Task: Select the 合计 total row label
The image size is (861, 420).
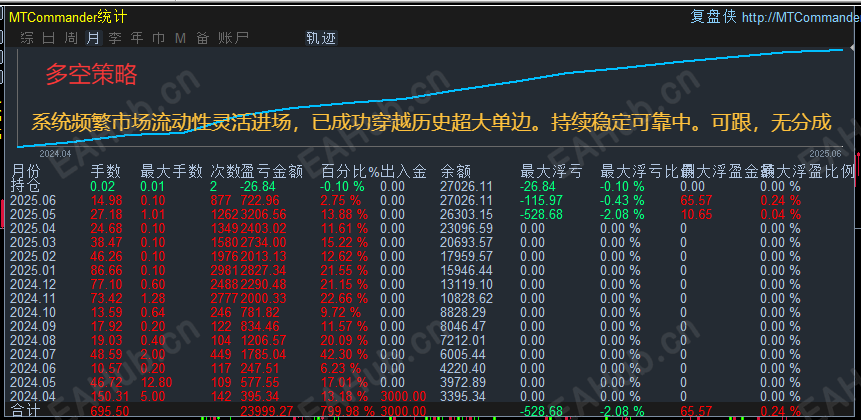Action: (x=25, y=410)
